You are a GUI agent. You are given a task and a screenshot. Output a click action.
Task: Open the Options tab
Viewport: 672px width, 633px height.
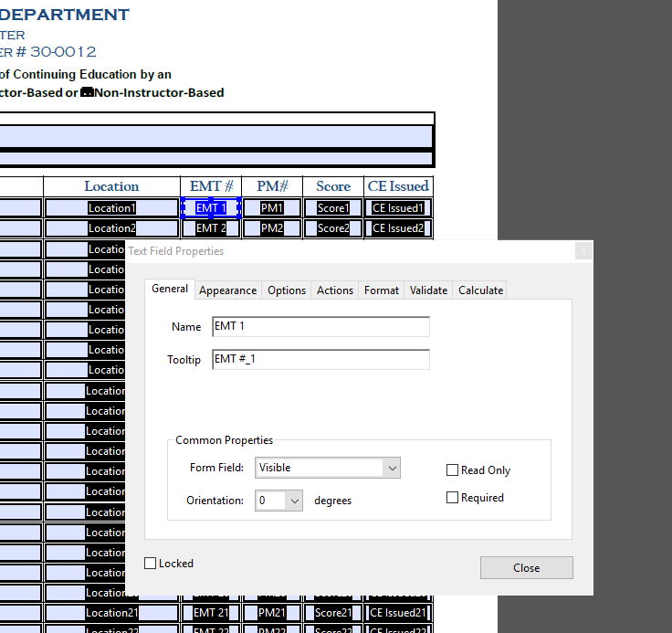coord(287,290)
